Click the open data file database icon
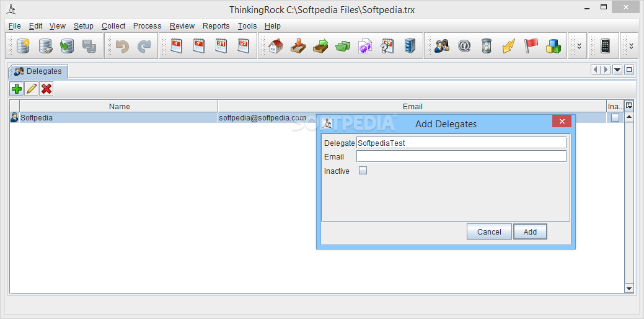644x319 pixels. click(x=46, y=46)
